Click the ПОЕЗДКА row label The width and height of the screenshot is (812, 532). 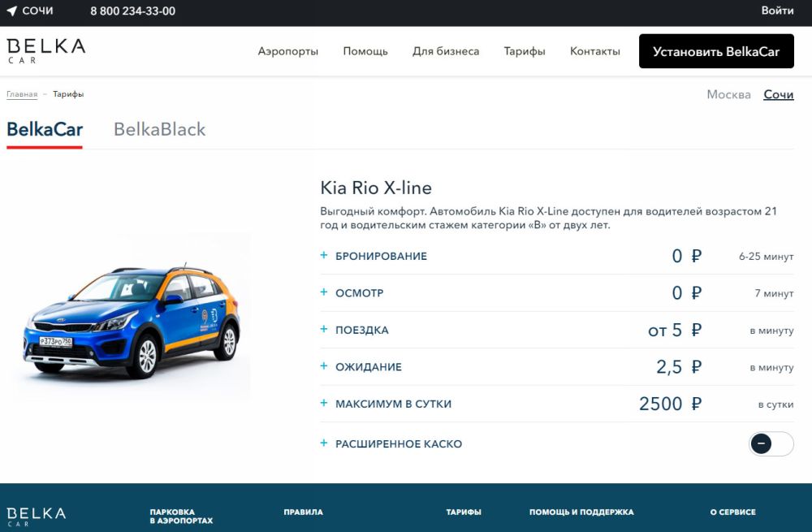pos(362,330)
